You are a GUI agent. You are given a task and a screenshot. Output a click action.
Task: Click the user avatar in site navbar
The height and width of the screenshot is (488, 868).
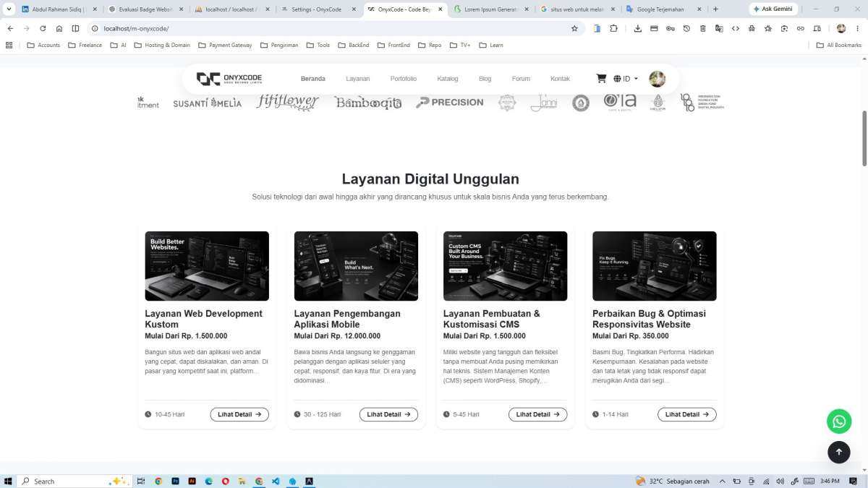click(657, 79)
